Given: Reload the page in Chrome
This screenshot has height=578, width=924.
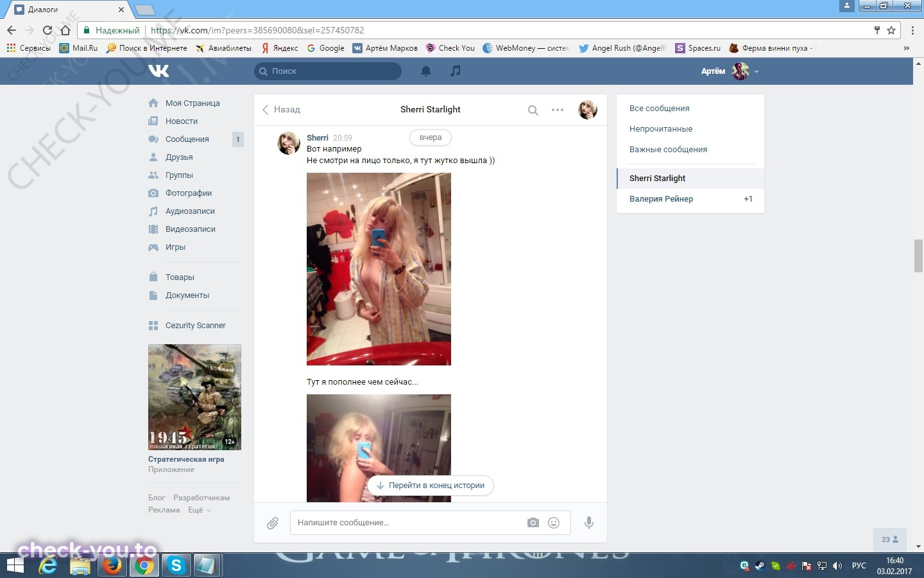Looking at the screenshot, I should coord(47,30).
